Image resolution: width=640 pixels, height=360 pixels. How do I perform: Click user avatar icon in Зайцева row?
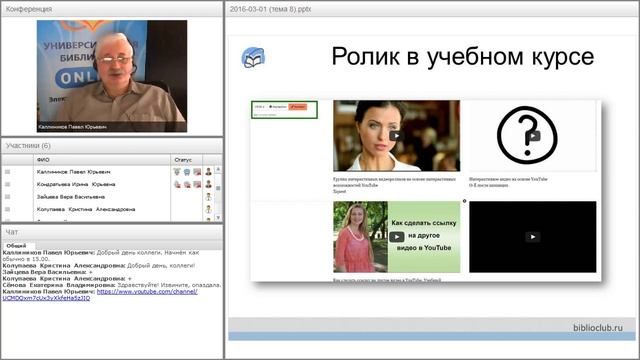pyautogui.click(x=209, y=197)
